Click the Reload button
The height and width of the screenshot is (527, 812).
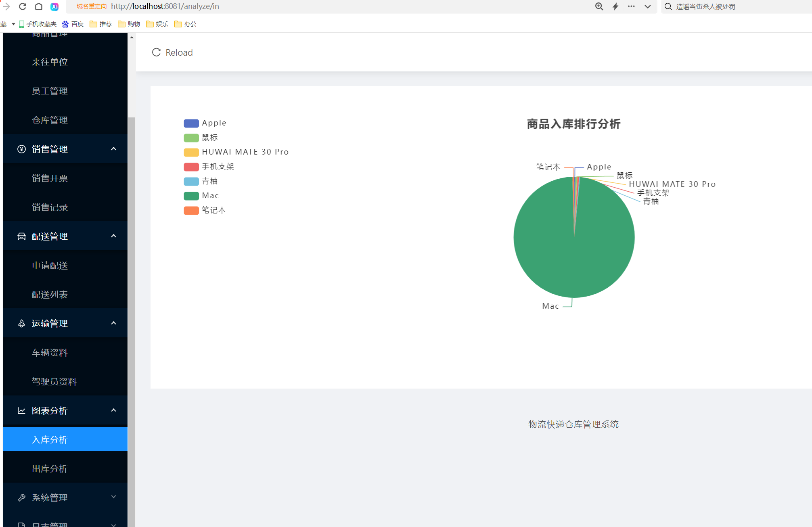click(172, 52)
